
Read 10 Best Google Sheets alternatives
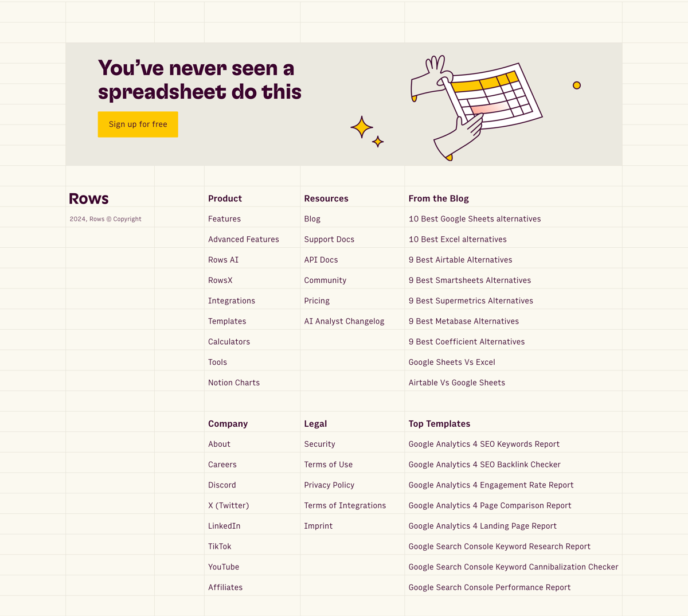[475, 219]
